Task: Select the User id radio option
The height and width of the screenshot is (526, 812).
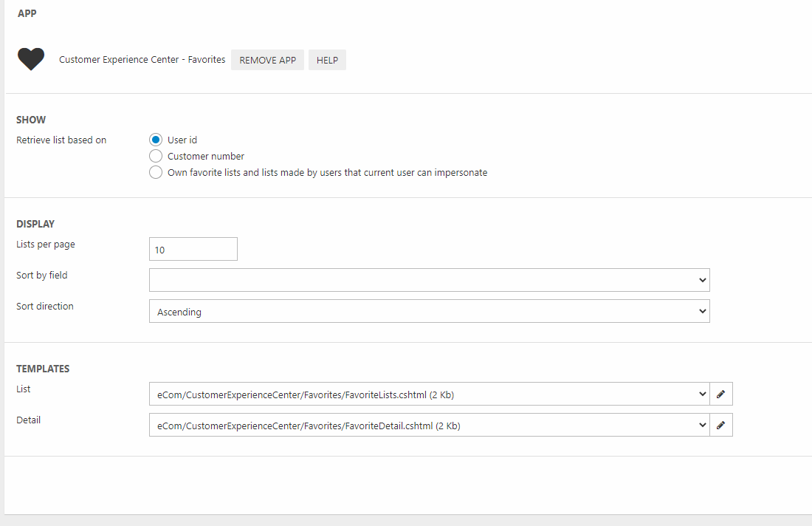Action: pos(155,140)
